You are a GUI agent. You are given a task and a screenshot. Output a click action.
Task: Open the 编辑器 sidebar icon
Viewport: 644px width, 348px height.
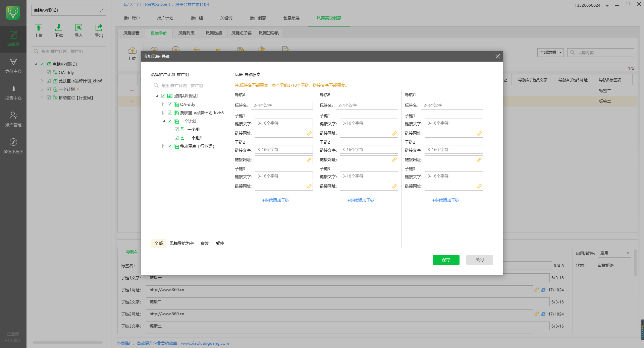click(13, 39)
